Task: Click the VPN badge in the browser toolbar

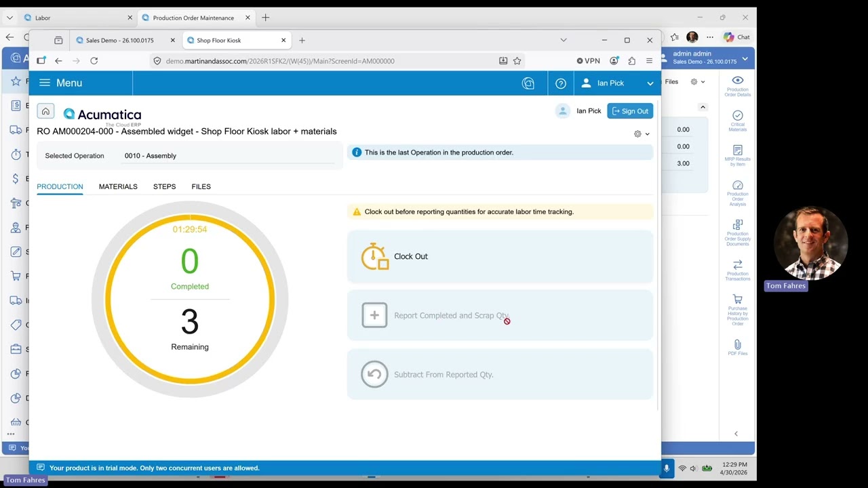Action: tap(588, 61)
